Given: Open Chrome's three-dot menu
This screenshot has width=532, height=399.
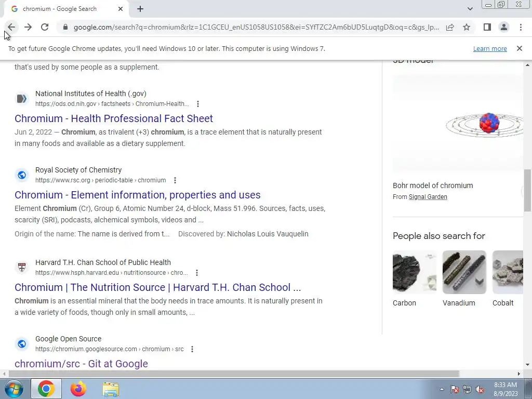Looking at the screenshot, I should tap(521, 27).
